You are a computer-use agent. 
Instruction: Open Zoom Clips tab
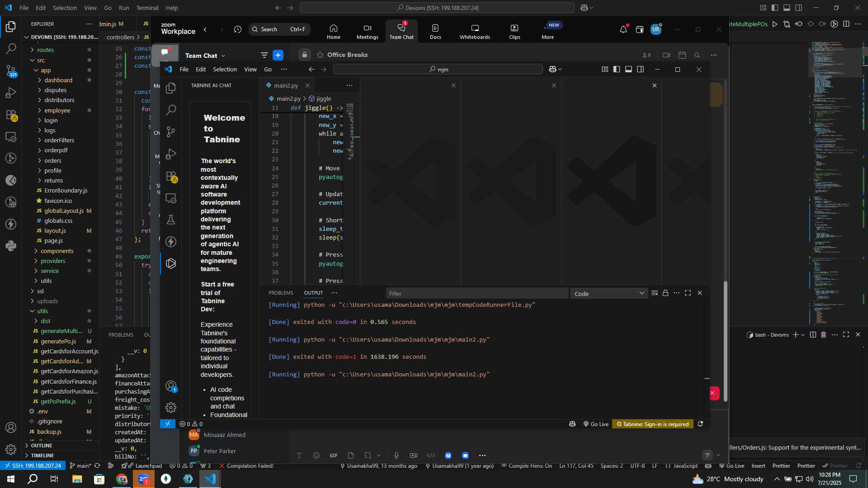514,32
